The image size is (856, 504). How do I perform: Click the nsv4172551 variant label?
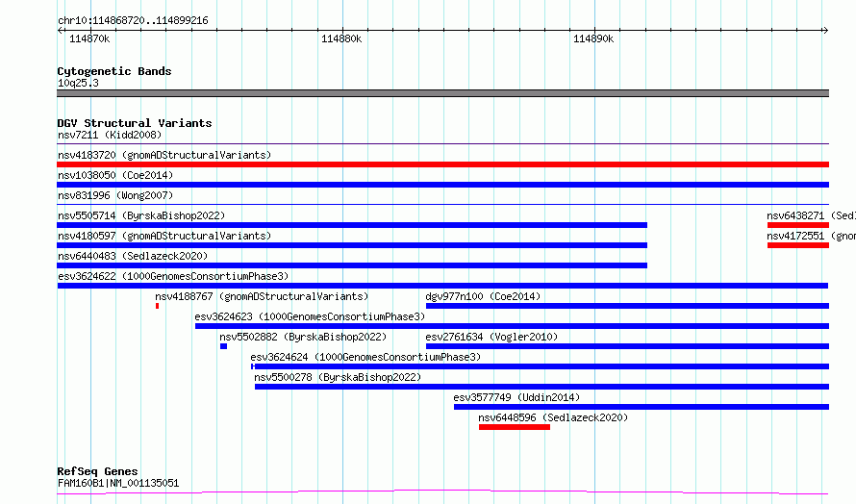(x=811, y=236)
